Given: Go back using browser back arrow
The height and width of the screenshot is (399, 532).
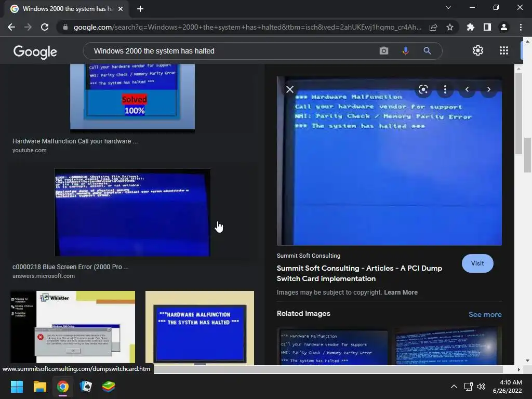Looking at the screenshot, I should (x=11, y=27).
